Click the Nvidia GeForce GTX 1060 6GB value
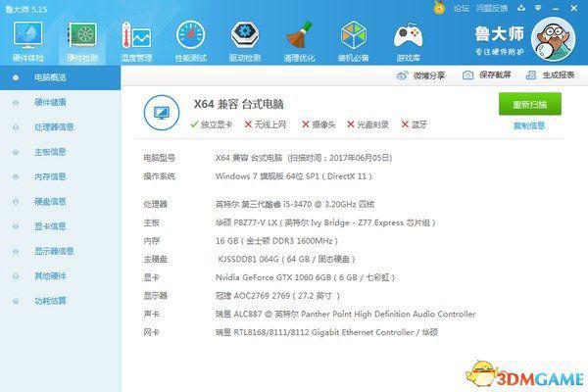Screen dimensions: 588x392 coord(305,277)
